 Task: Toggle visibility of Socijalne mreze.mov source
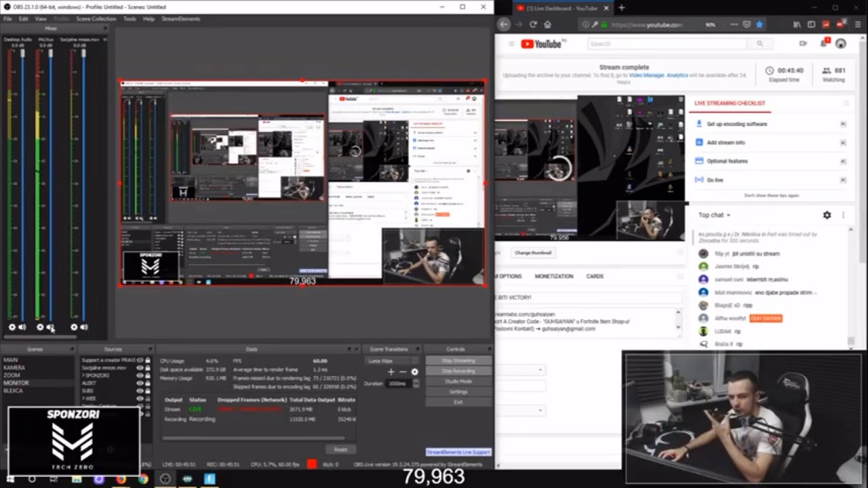(140, 368)
